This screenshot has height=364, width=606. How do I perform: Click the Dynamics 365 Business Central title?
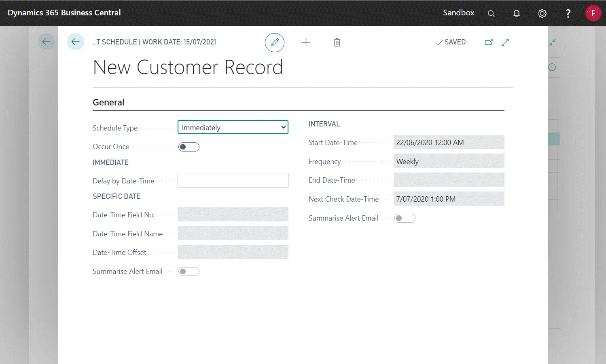(64, 13)
